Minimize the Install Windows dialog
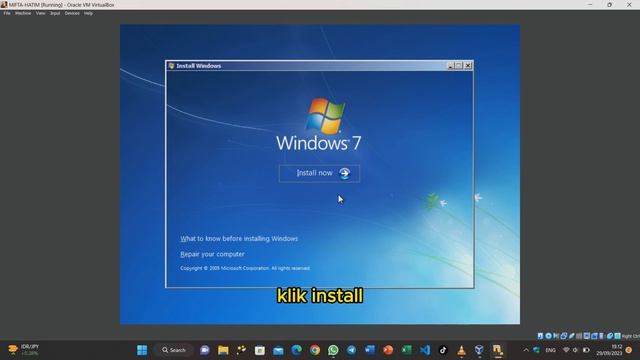 point(451,66)
